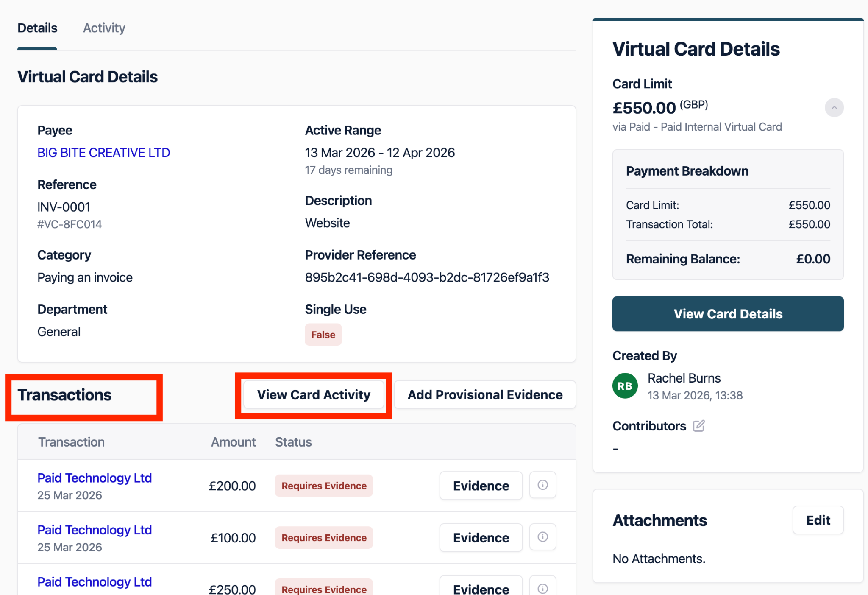Screen dimensions: 868x595
Task: Click info icon for £200.00 transaction
Action: coord(542,485)
